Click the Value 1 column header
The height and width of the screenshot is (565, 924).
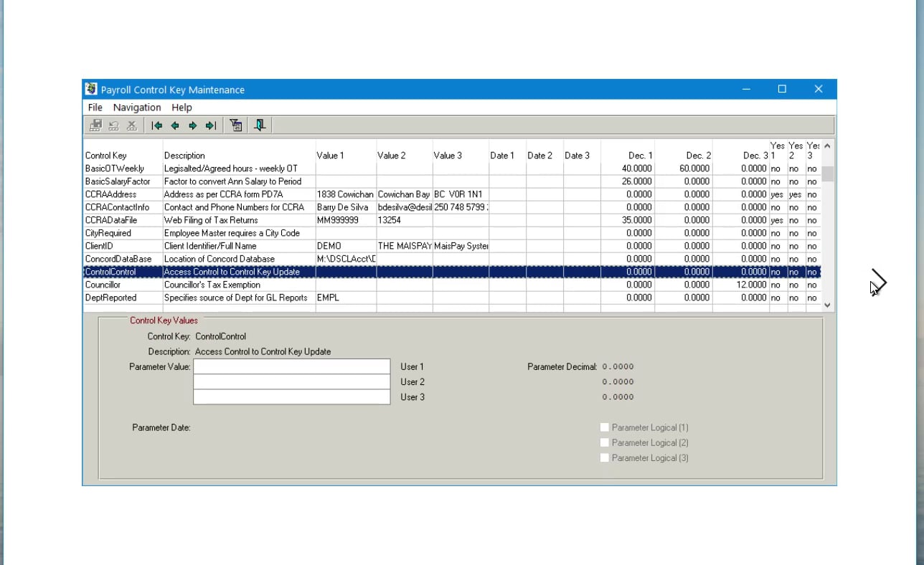pos(331,156)
